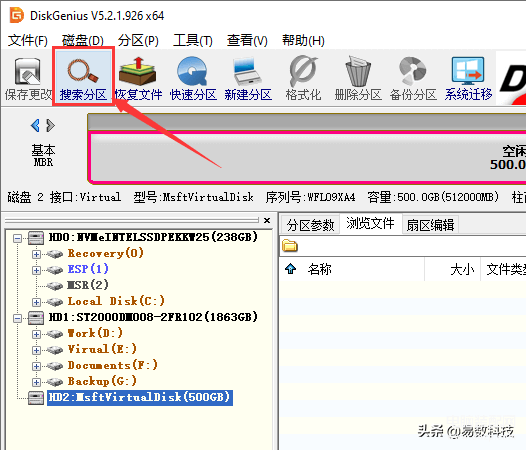Screen dimensions: 526x450
Task: Open the 查看(V) menu
Action: pyautogui.click(x=247, y=41)
